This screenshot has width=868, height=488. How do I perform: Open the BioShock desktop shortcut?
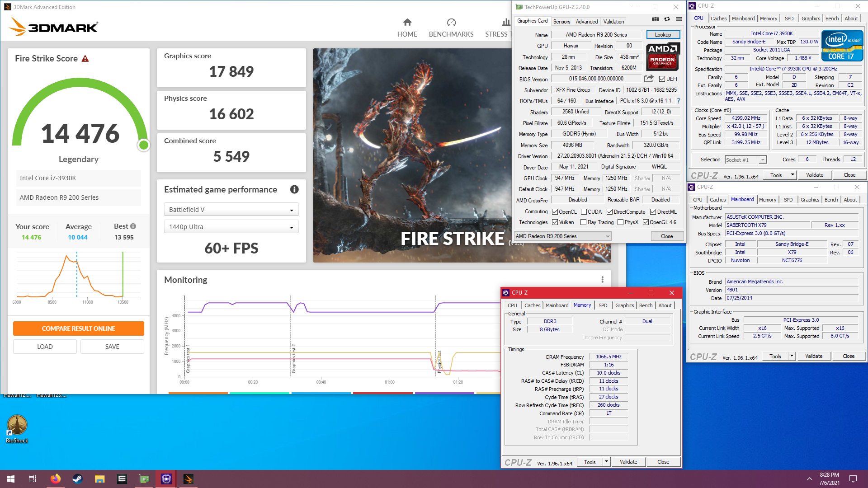tap(17, 429)
